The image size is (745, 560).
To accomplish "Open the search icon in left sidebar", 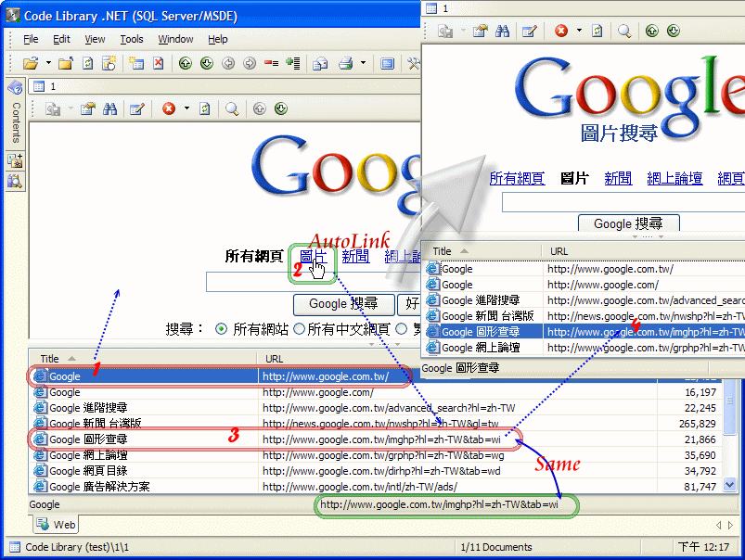I will click(15, 181).
